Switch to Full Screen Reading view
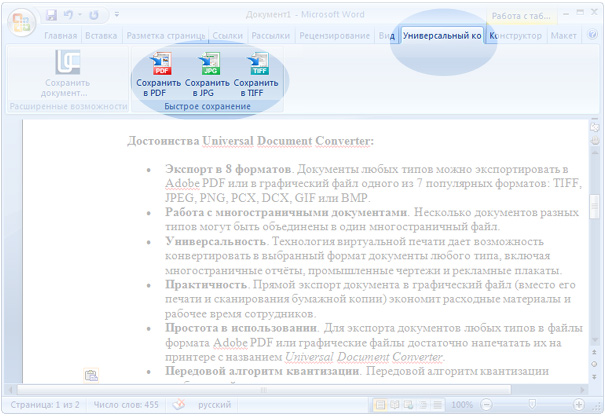605x416 pixels. [395, 405]
